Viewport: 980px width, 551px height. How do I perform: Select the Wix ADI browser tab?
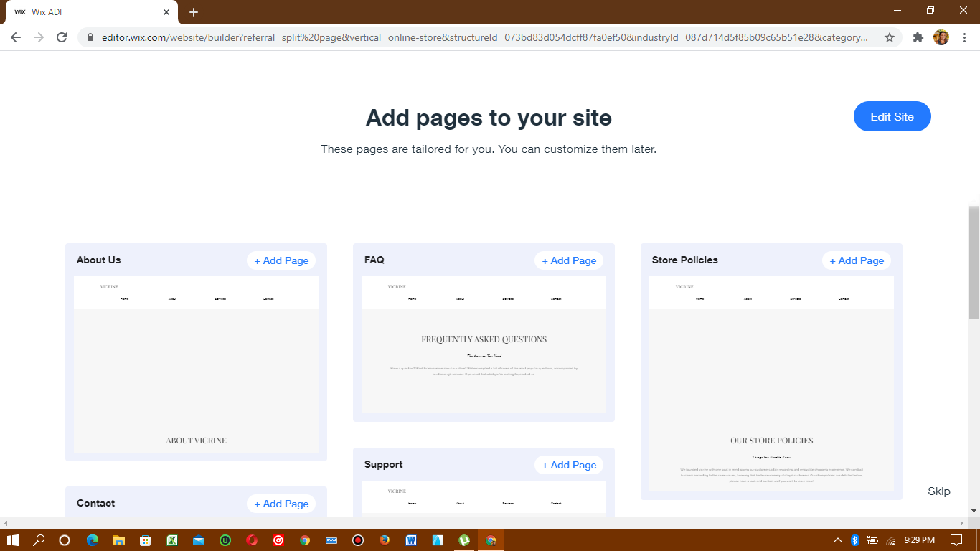click(92, 12)
